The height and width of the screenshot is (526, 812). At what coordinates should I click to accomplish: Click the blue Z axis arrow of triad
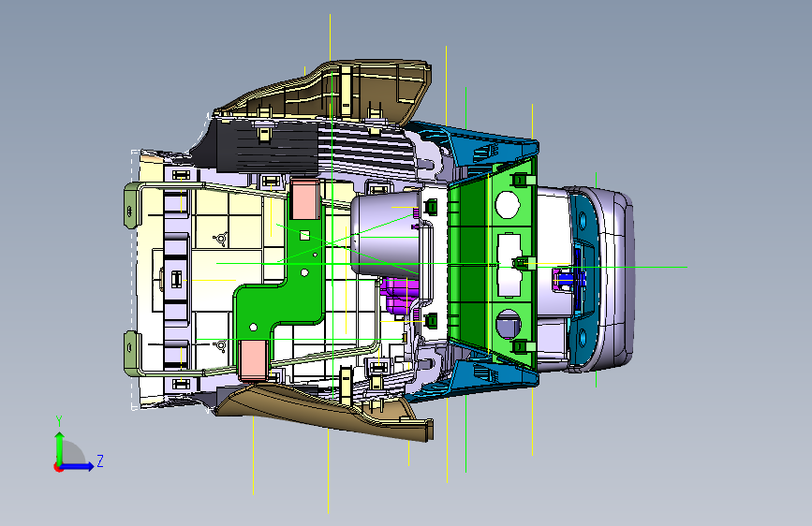(x=78, y=466)
